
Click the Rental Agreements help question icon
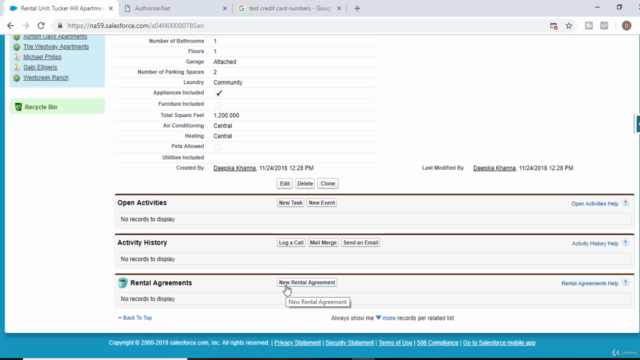click(625, 283)
